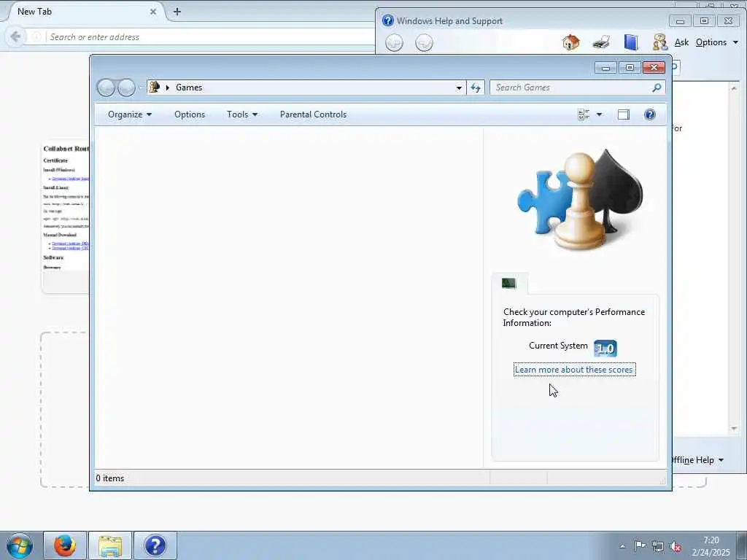Click the Explorer folder taskbar icon
Image resolution: width=747 pixels, height=560 pixels.
tap(110, 545)
